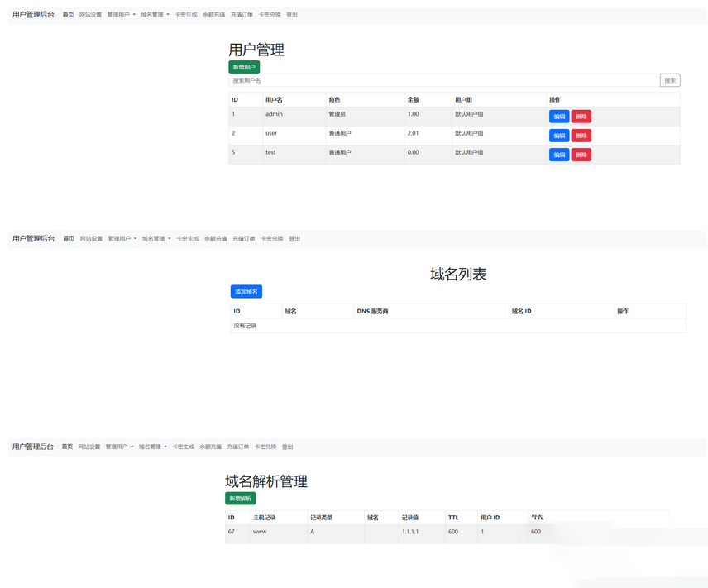
Task: Click 登出 in navbar above 用户管理
Action: [x=292, y=15]
